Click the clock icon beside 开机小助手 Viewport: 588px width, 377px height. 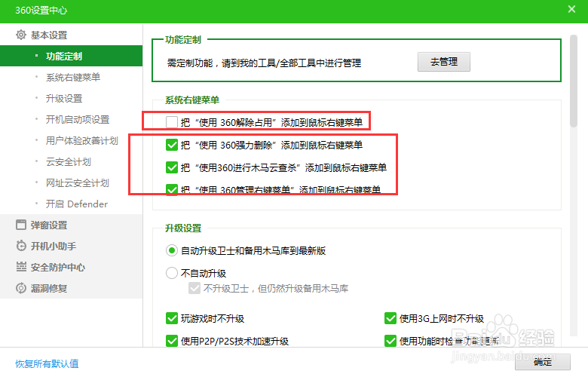(21, 246)
